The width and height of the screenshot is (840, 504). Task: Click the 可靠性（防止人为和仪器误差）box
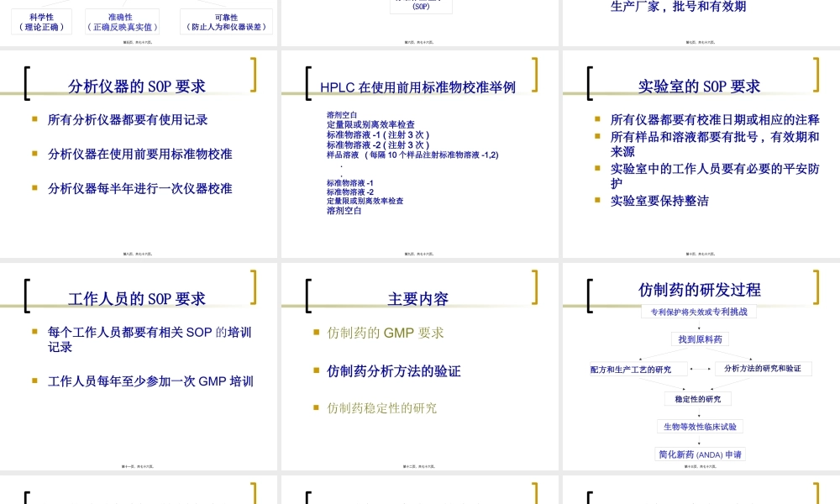pos(226,20)
